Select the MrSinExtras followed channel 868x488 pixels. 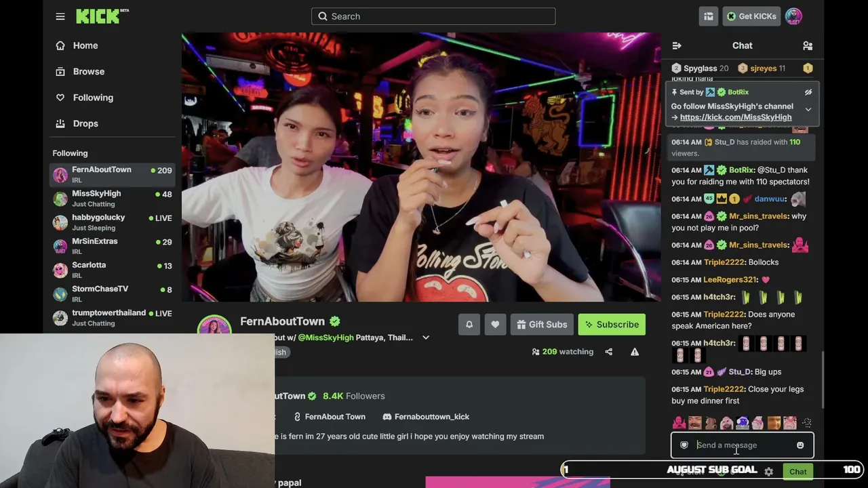click(113, 245)
